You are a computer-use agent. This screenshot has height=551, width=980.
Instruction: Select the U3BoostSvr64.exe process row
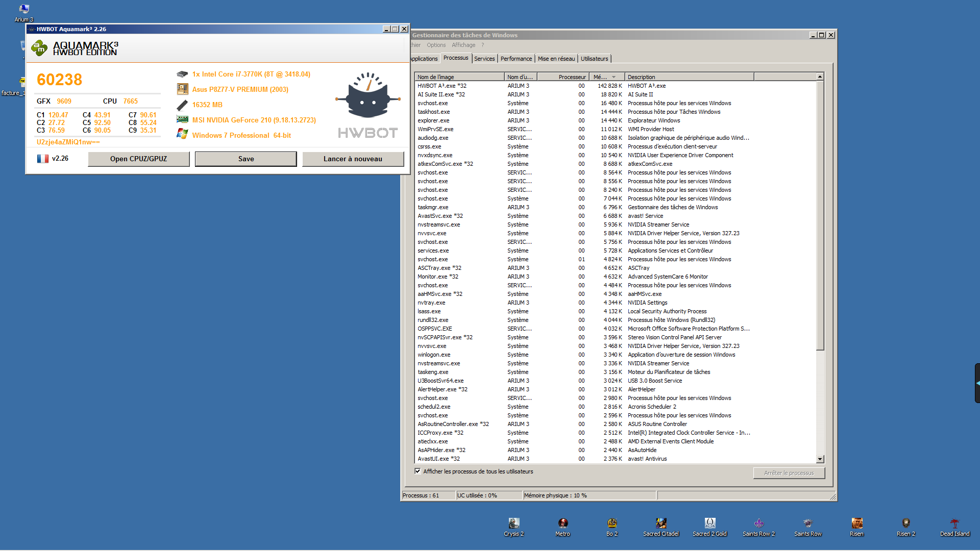click(x=615, y=381)
